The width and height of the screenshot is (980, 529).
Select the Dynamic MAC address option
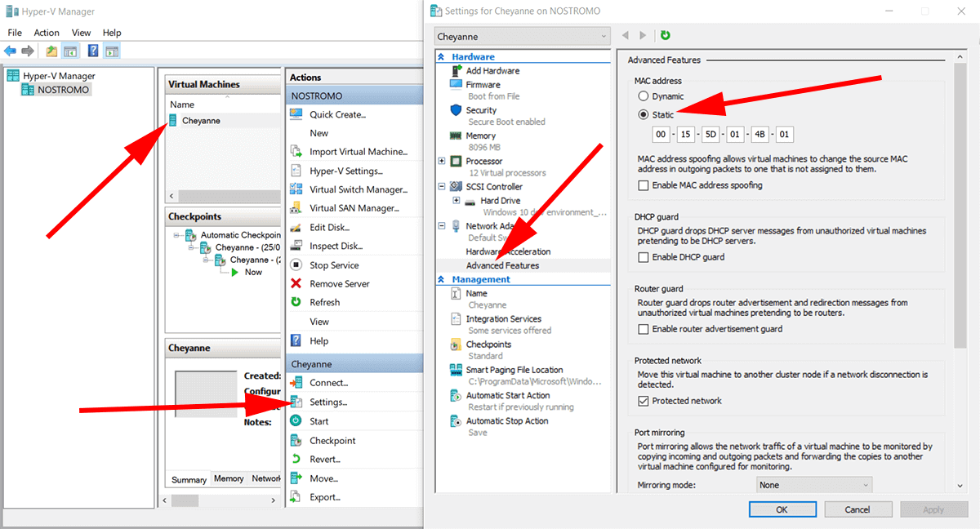pyautogui.click(x=644, y=96)
